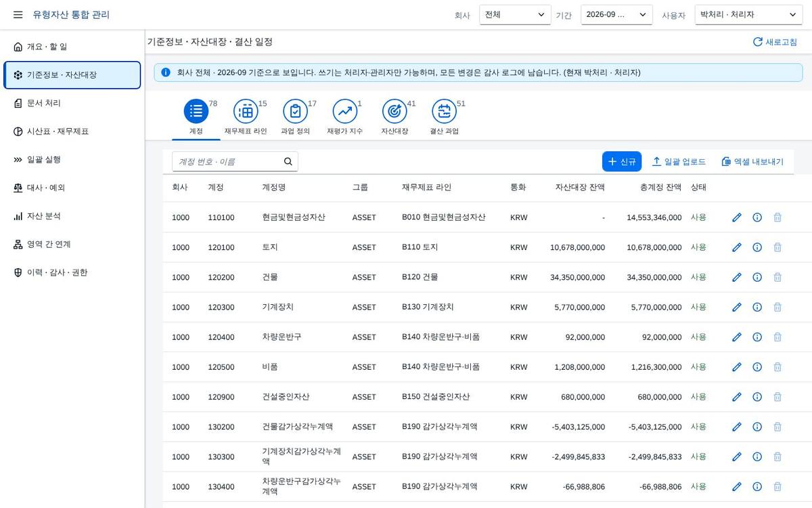Delete account 130400 차량운반구감가상각누계액
This screenshot has width=812, height=508.
point(777,486)
